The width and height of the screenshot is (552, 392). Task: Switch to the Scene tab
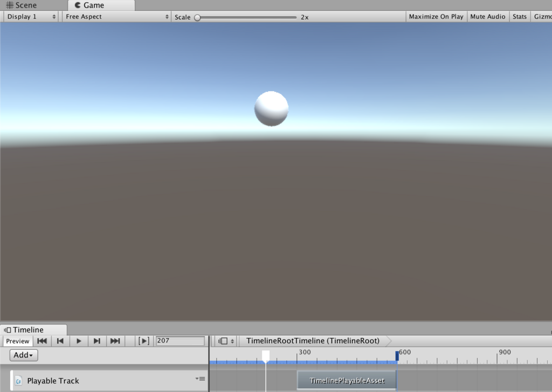pyautogui.click(x=22, y=5)
